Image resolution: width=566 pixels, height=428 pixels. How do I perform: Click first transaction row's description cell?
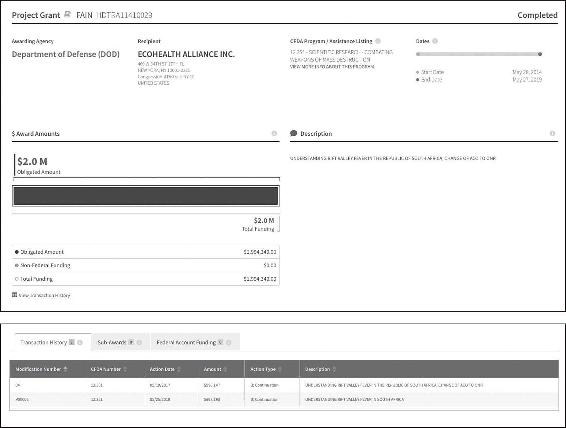(x=394, y=385)
